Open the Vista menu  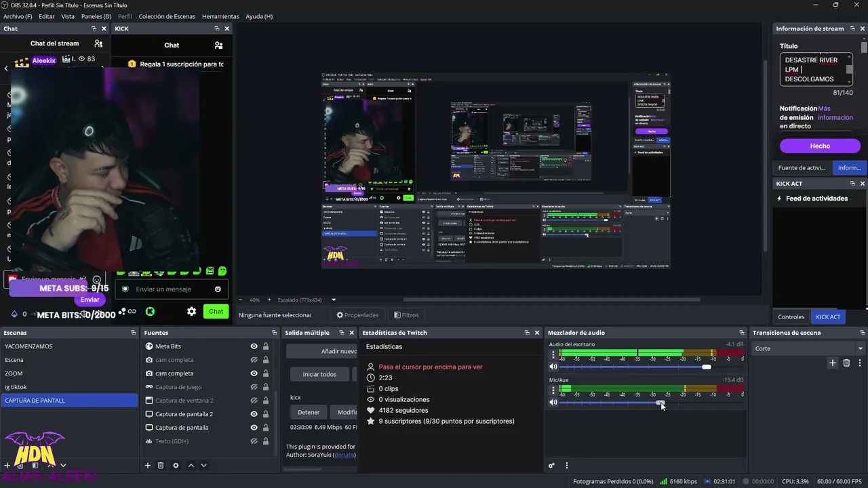pyautogui.click(x=68, y=16)
